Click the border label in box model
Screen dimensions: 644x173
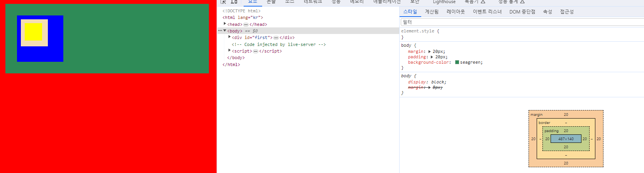click(x=544, y=123)
